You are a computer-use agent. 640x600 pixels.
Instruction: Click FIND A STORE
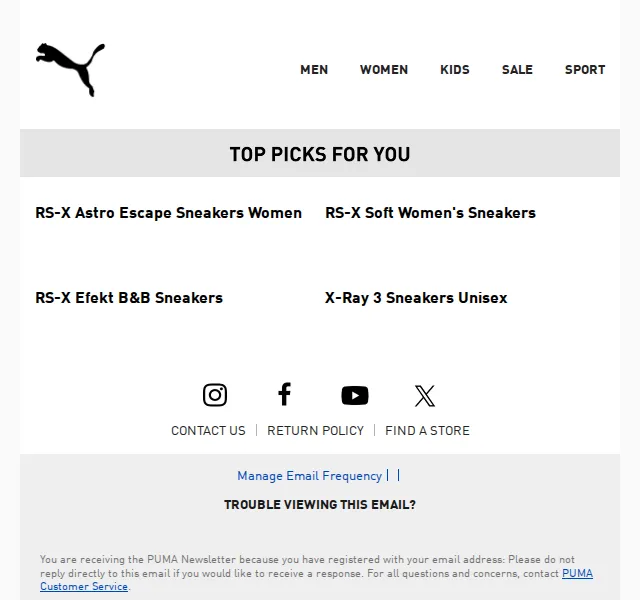click(x=427, y=431)
